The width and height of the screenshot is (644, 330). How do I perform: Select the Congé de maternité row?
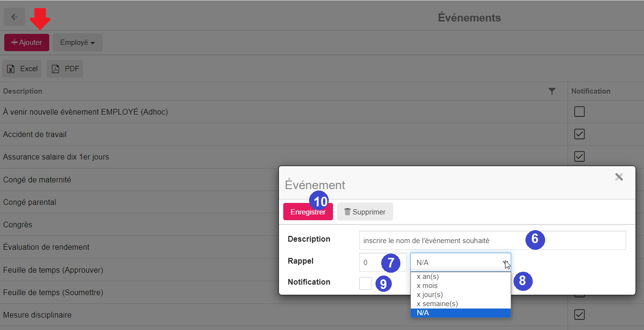point(139,180)
